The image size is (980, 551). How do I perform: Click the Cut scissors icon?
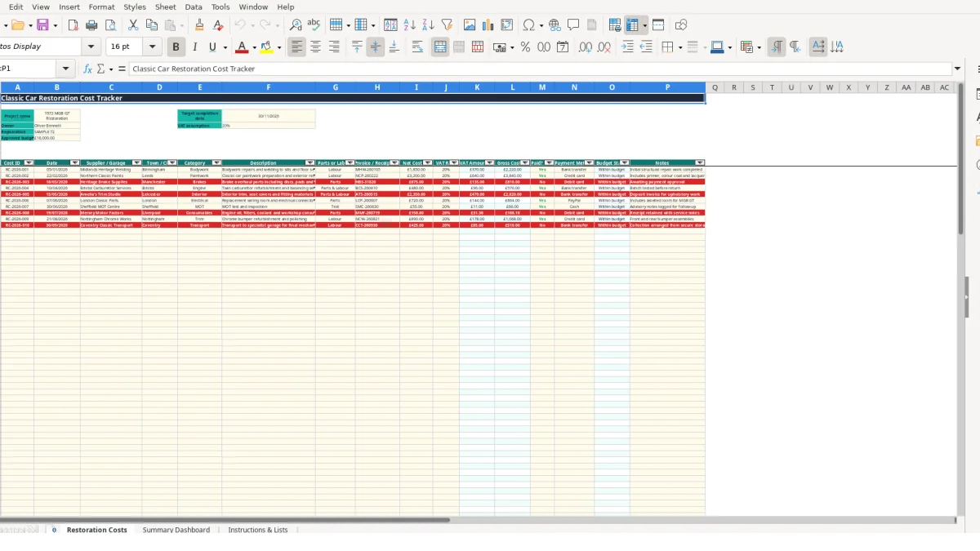pyautogui.click(x=133, y=25)
